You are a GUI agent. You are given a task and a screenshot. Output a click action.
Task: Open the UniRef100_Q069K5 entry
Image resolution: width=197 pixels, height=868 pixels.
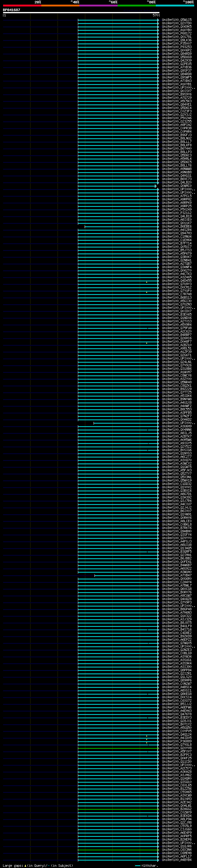(x=176, y=26)
